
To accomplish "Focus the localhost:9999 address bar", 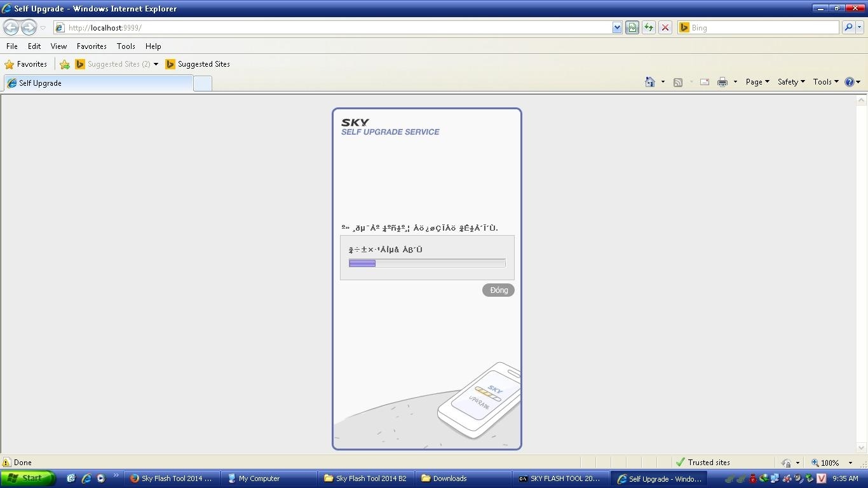I will click(x=332, y=28).
